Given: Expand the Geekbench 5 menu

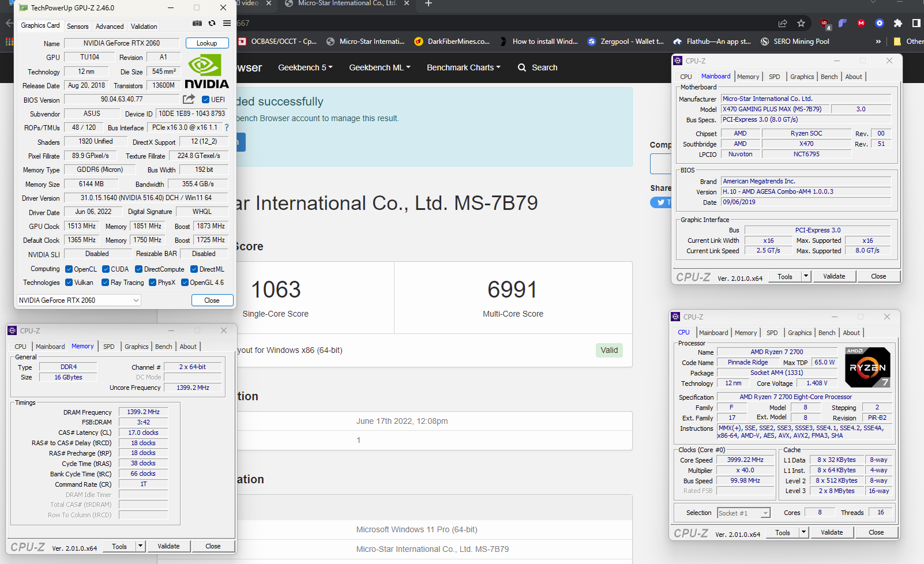Looking at the screenshot, I should click(x=305, y=67).
